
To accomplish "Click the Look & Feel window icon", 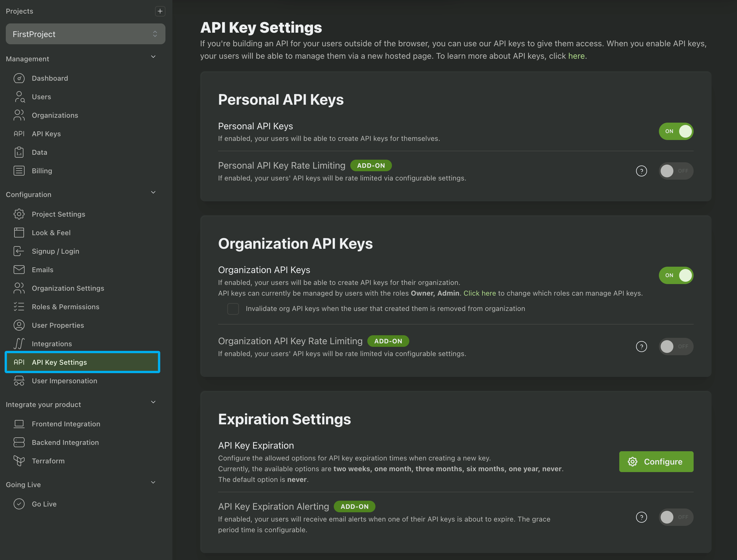I will (19, 233).
